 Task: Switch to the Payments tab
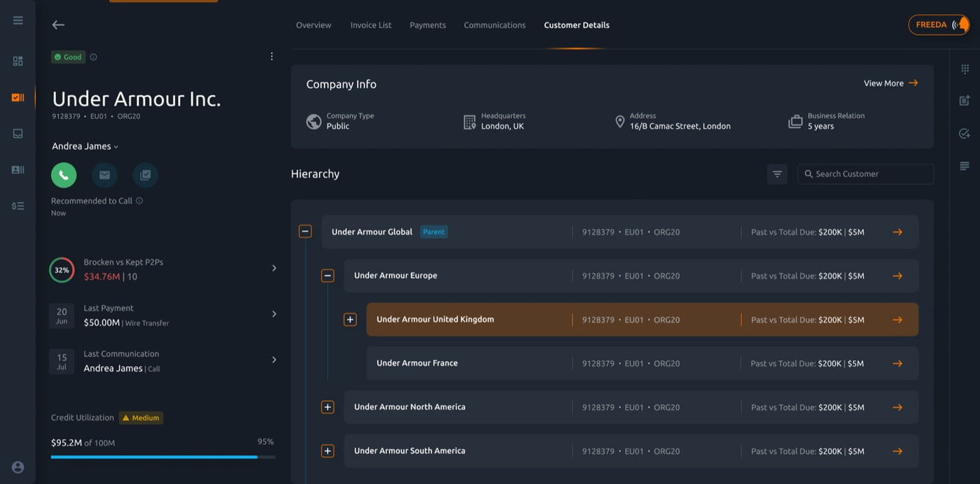(428, 25)
